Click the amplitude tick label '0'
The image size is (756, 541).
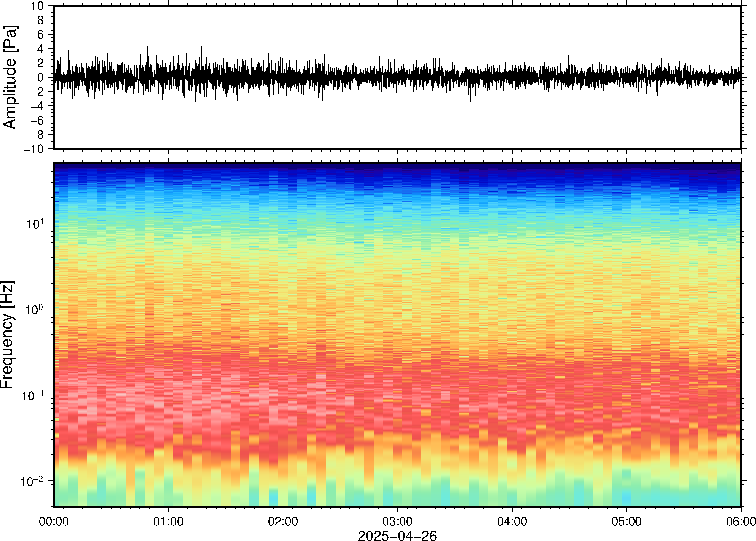click(x=41, y=78)
